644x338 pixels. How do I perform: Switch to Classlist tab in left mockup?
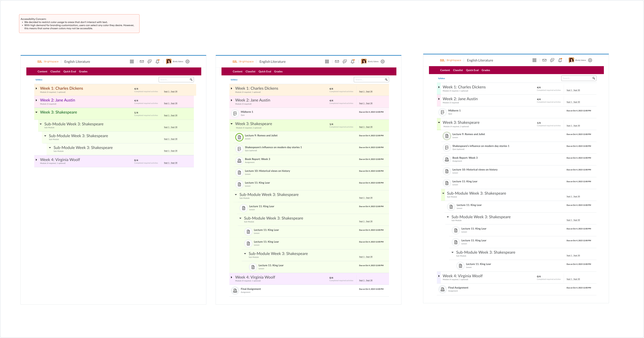55,72
